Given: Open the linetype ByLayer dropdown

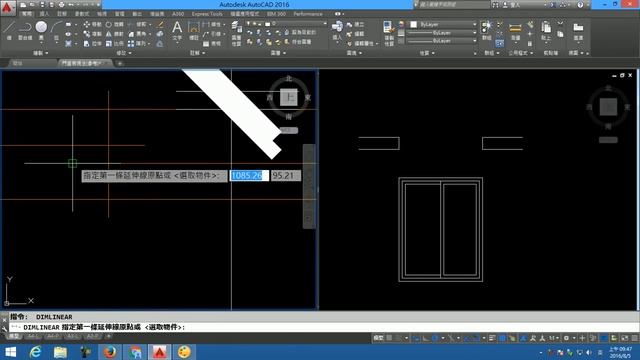Looking at the screenshot, I should point(442,41).
